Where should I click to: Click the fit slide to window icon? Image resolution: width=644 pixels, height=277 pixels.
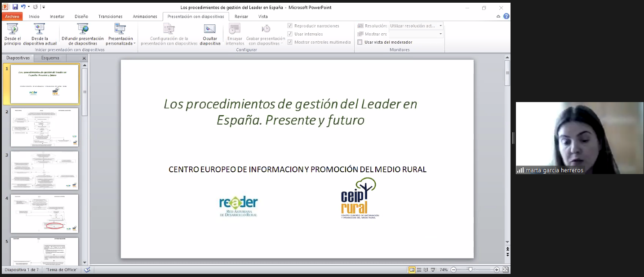[506, 270]
